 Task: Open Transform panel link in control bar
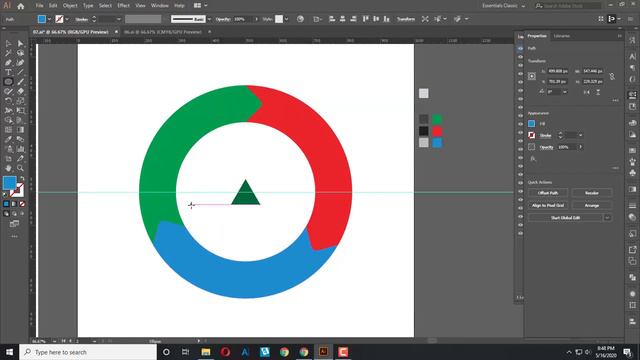(406, 19)
